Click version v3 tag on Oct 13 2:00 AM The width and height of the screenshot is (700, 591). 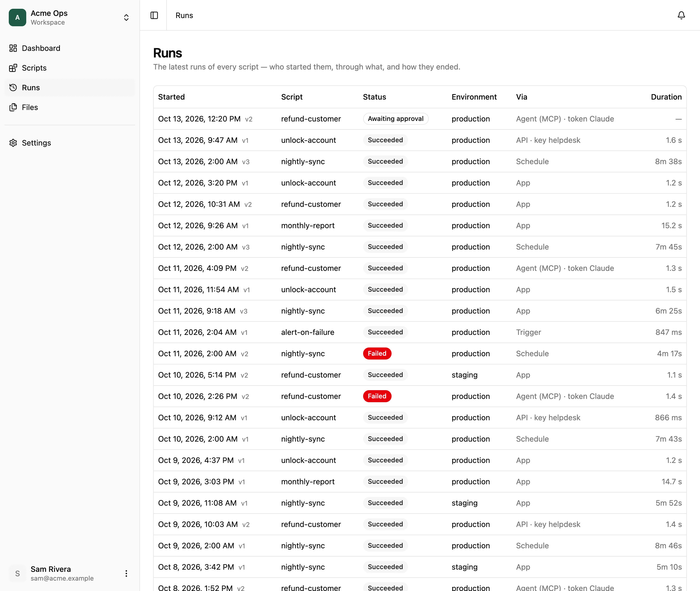[x=246, y=162]
